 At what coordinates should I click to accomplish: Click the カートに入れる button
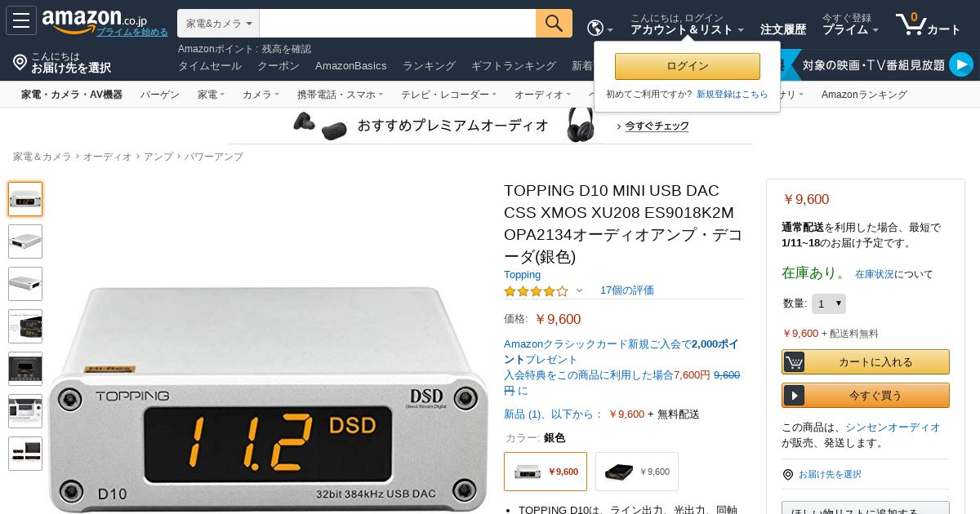click(866, 361)
